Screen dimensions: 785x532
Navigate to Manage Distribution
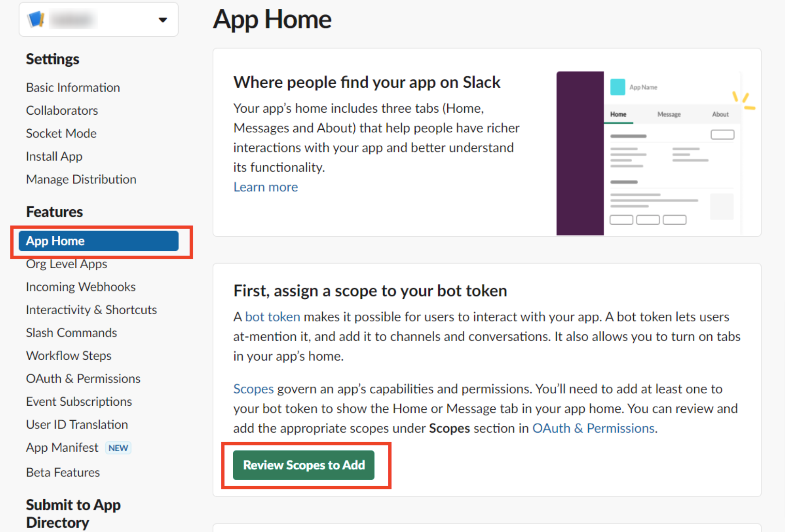click(81, 180)
